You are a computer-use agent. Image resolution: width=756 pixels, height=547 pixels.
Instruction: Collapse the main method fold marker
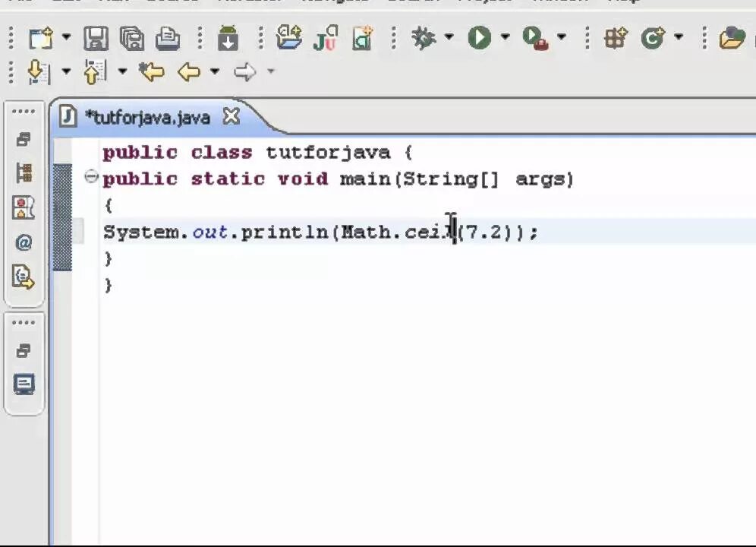91,176
